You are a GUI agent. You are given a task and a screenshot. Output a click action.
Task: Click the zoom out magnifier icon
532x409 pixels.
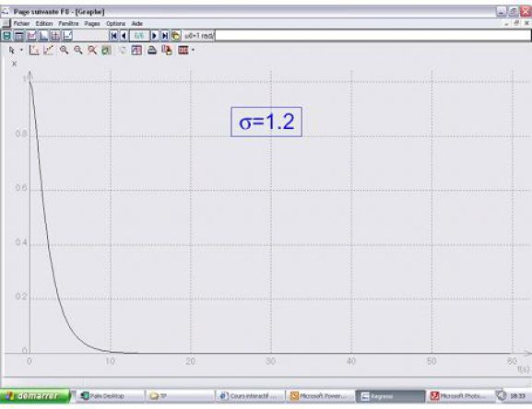pyautogui.click(x=78, y=50)
